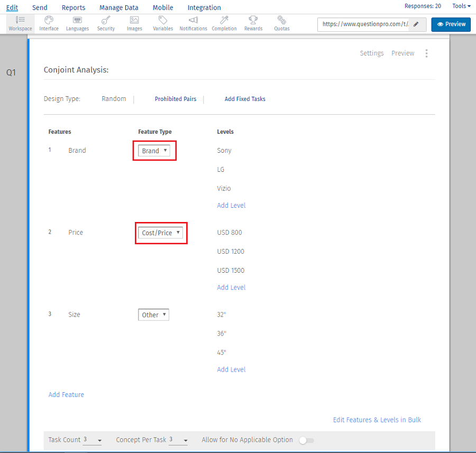Select the Variables icon

[x=162, y=23]
